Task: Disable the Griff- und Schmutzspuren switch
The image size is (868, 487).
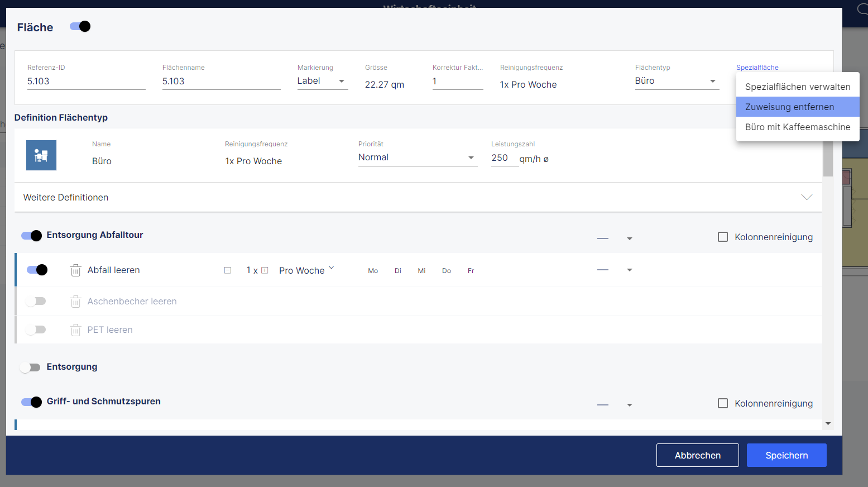Action: (32, 402)
